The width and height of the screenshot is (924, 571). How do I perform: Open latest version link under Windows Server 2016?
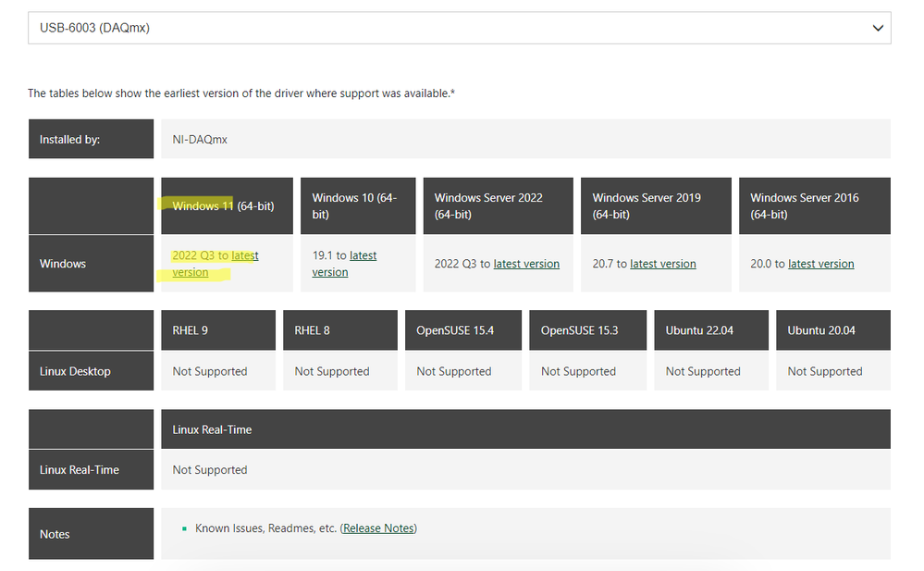pos(821,264)
